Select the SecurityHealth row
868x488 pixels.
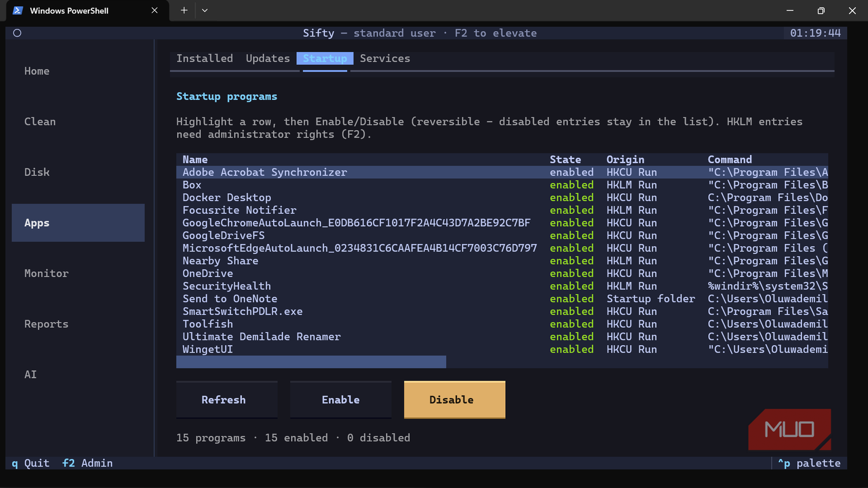tap(502, 286)
